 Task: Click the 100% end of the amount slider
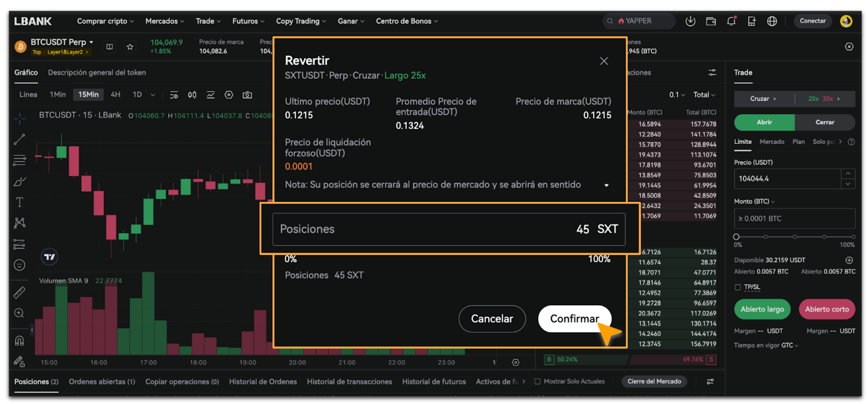(x=853, y=237)
